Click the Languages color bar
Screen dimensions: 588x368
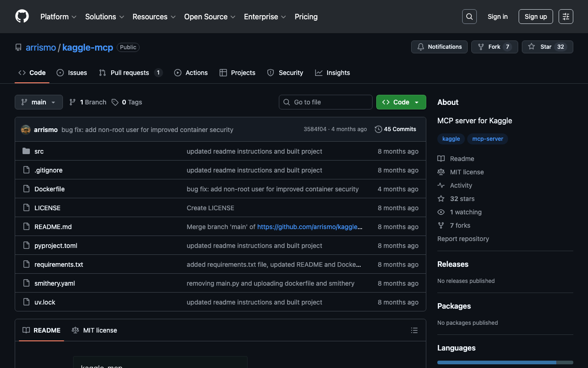pyautogui.click(x=505, y=362)
